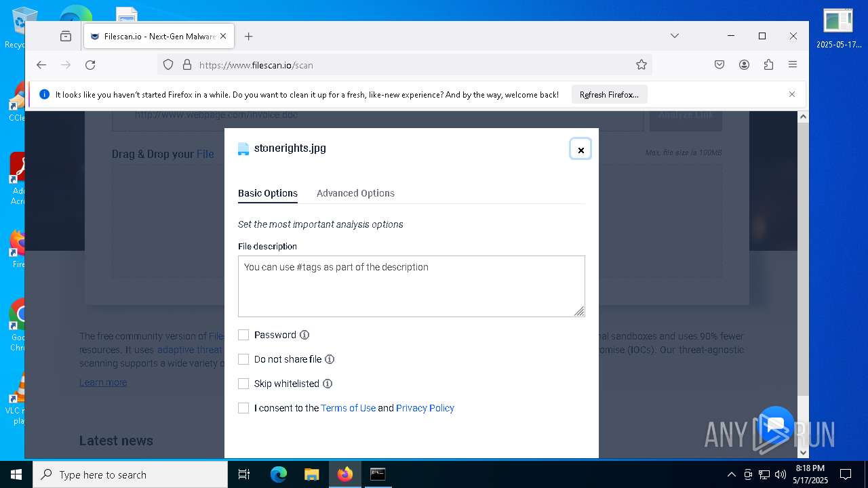Screen dimensions: 868x488
Task: Select the Filescan.io browser tab
Action: pyautogui.click(x=159, y=37)
